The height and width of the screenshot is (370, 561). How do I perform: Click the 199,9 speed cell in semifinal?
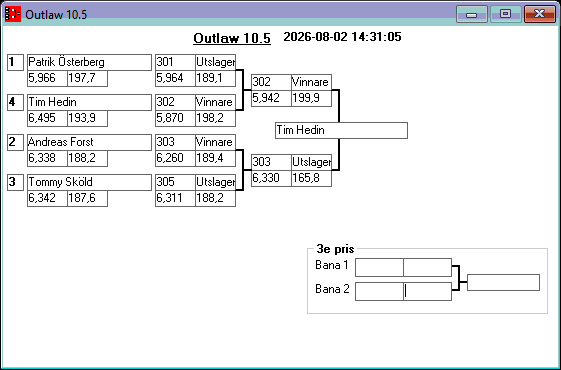click(311, 98)
